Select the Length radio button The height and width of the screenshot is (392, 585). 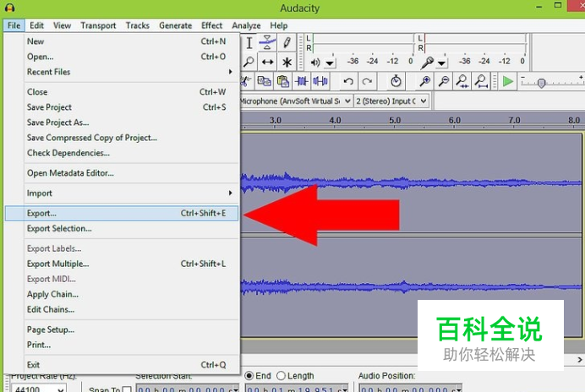(281, 376)
